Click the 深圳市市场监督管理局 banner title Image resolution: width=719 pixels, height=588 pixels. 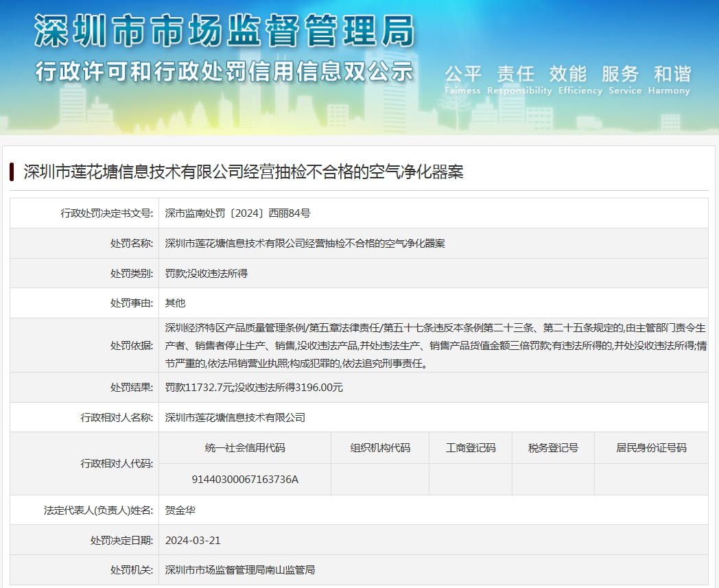[225, 31]
